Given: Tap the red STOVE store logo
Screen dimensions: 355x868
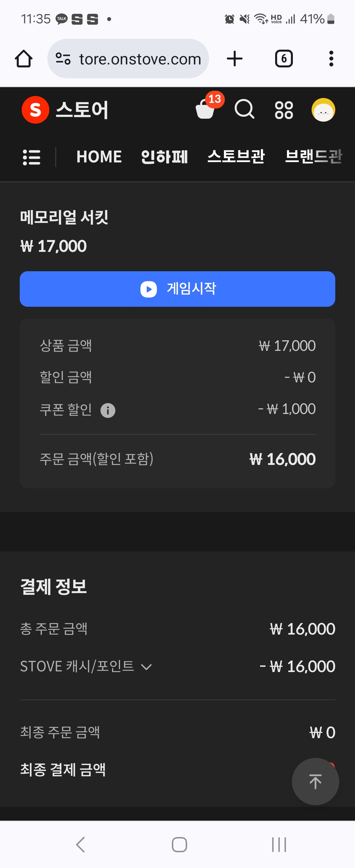Looking at the screenshot, I should 35,110.
